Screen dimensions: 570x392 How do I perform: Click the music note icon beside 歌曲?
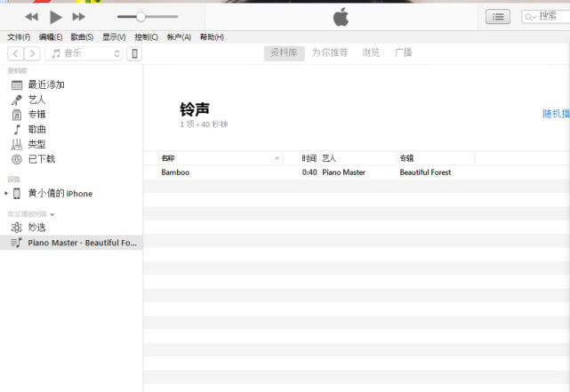[17, 130]
